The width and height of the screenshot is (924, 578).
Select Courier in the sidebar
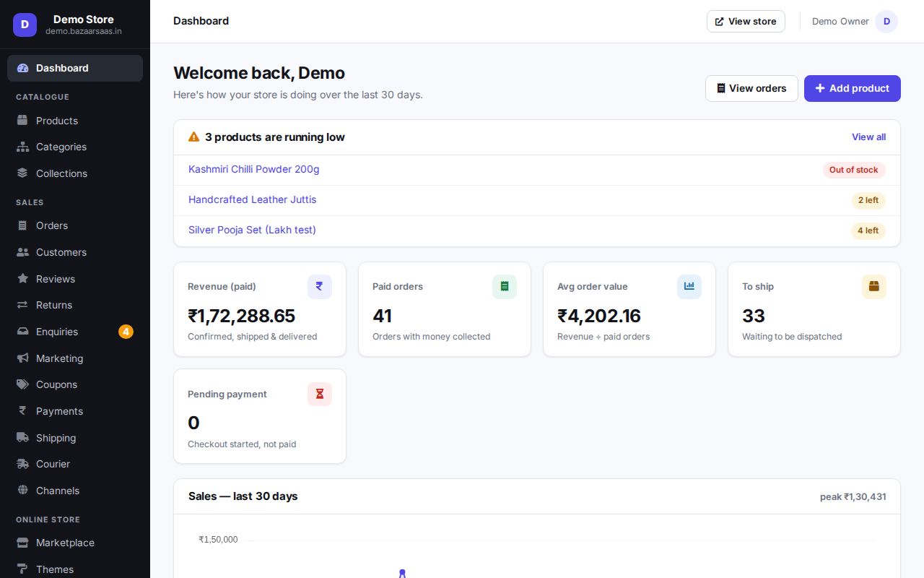[75, 464]
